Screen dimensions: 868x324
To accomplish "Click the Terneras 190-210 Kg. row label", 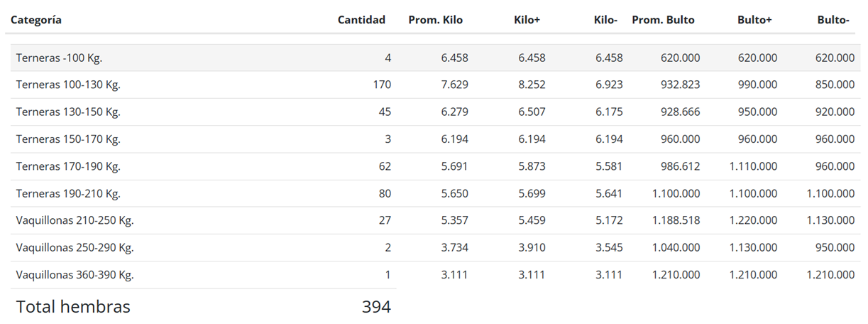I will [x=68, y=193].
